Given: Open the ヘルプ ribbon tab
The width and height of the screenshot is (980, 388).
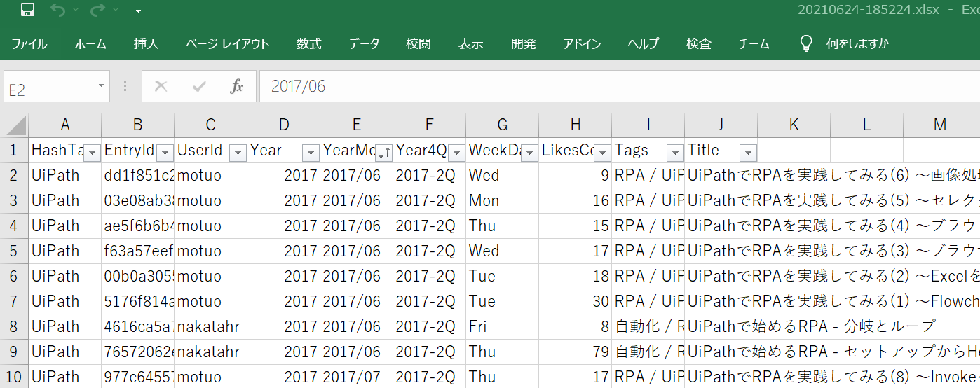Looking at the screenshot, I should coord(644,43).
